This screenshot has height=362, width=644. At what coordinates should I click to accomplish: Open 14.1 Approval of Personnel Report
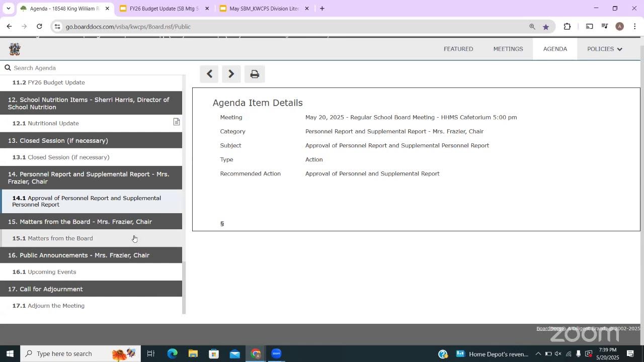(91, 201)
